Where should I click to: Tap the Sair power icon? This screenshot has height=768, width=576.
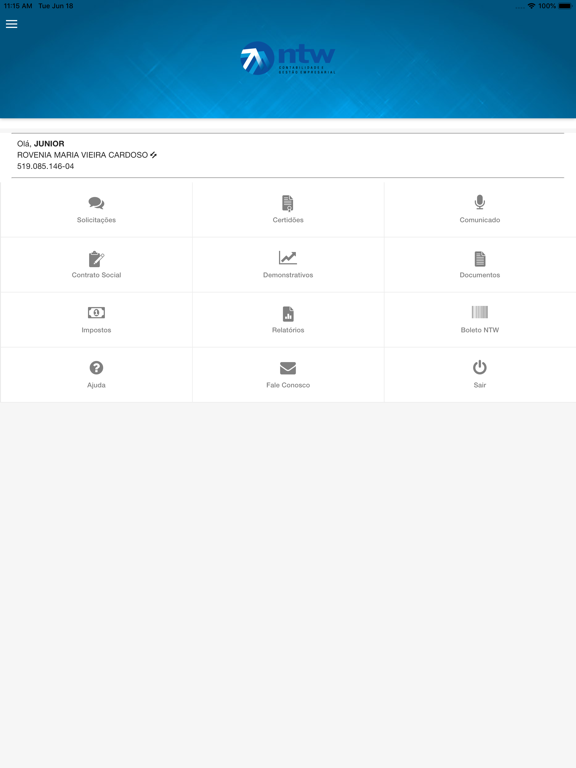[480, 367]
